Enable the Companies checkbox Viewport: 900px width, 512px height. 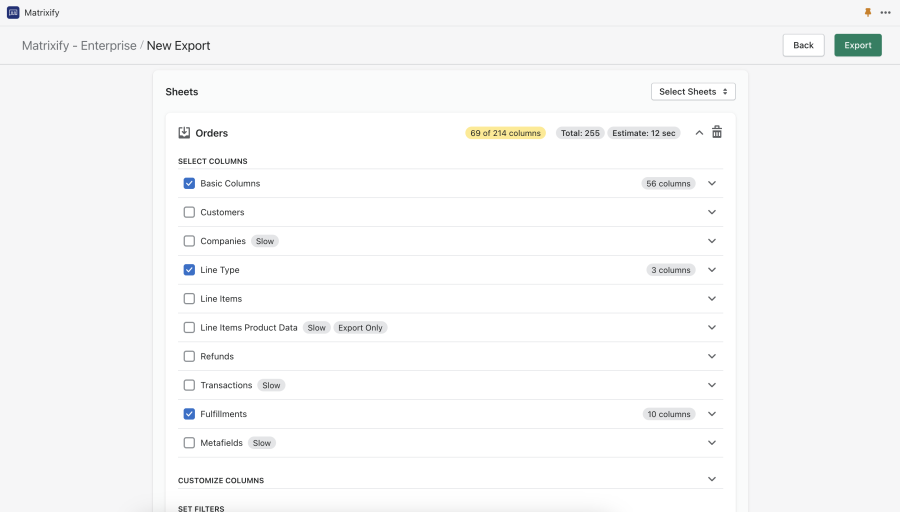click(x=189, y=241)
